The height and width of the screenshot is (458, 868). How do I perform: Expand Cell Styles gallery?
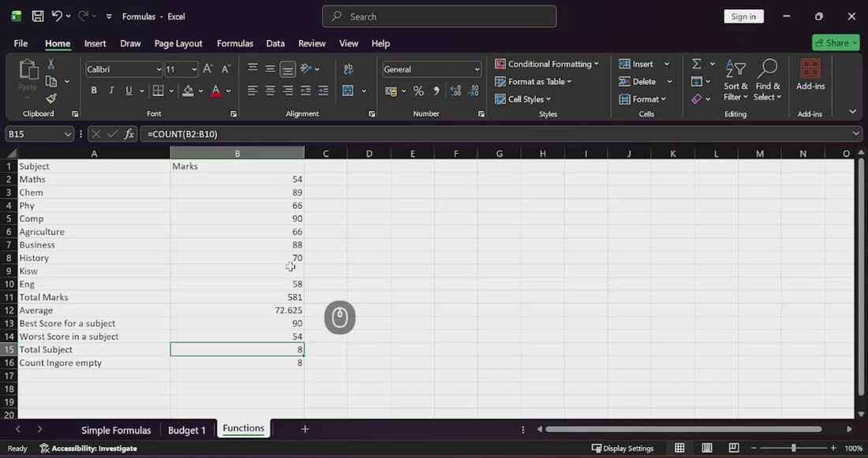(522, 99)
